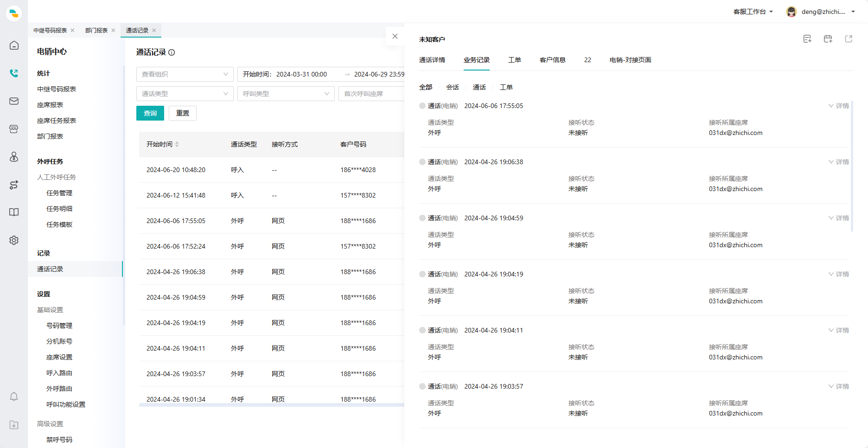Viewport: 868px width, 448px height.
Task: Open the 通话类型 filter dropdown
Action: coord(185,94)
